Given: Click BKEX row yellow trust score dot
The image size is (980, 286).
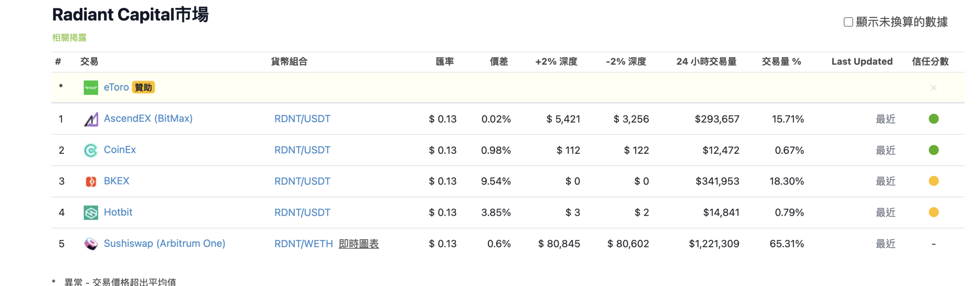Looking at the screenshot, I should 934,181.
